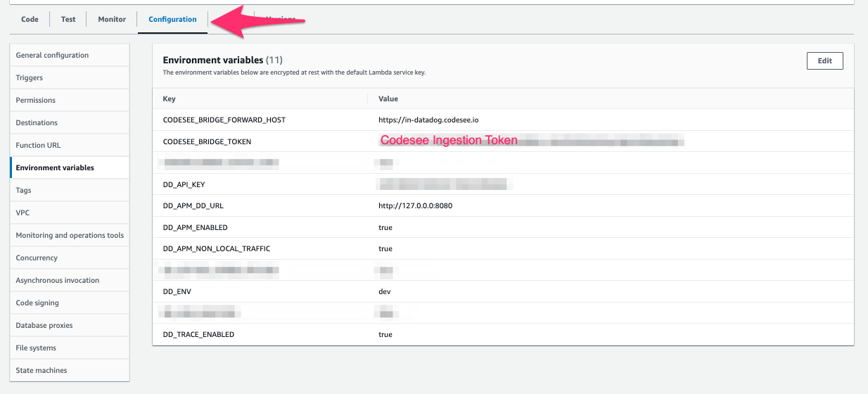Click the Environment variables (11) heading
868x394 pixels.
(x=222, y=61)
